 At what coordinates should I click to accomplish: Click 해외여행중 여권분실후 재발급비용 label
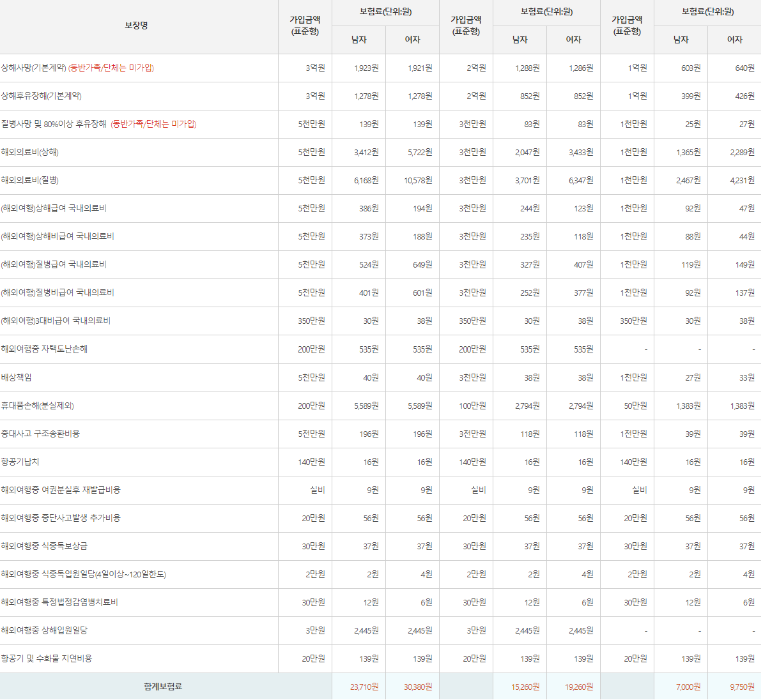pos(61,491)
